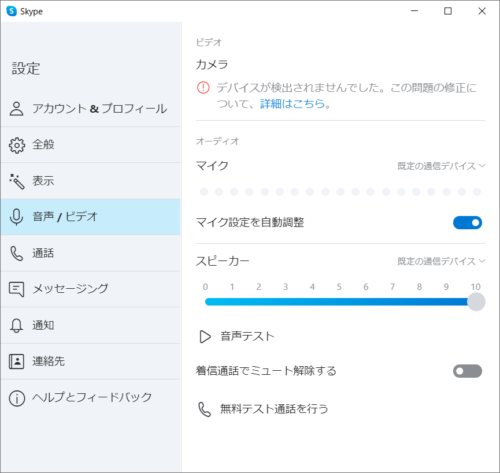500x473 pixels.
Task: Open the マイク device dropdown
Action: [x=441, y=166]
